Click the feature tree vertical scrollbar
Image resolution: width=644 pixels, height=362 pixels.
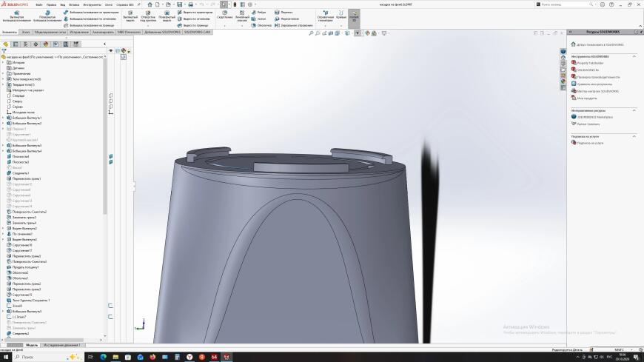click(104, 135)
